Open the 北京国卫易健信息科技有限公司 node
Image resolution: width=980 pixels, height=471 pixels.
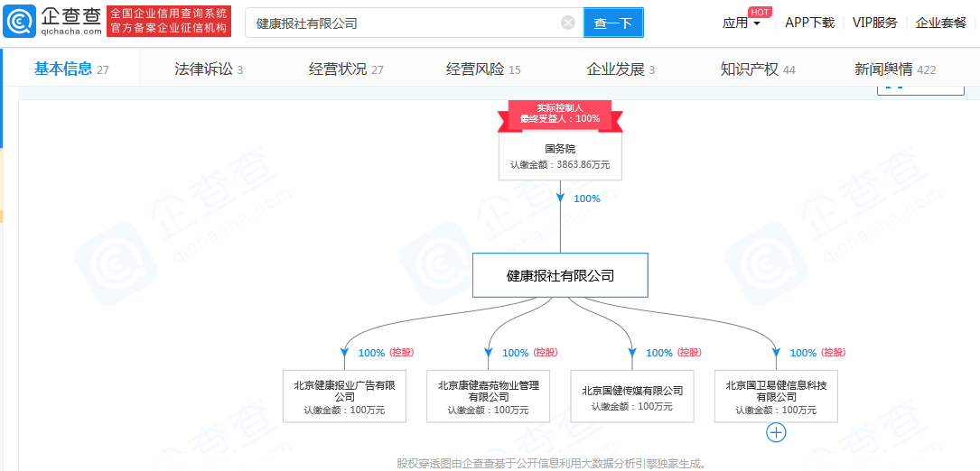[776, 397]
